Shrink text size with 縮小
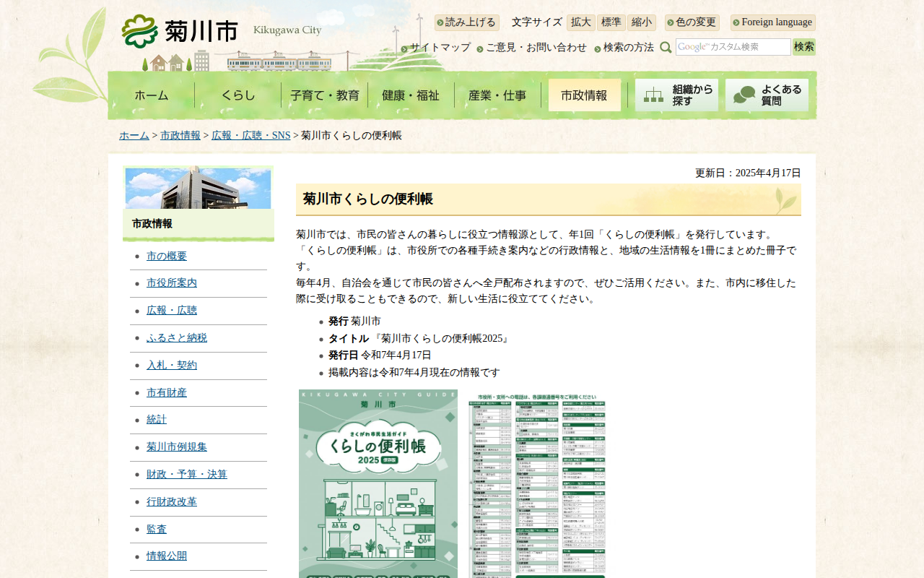The width and height of the screenshot is (924, 578). (642, 22)
